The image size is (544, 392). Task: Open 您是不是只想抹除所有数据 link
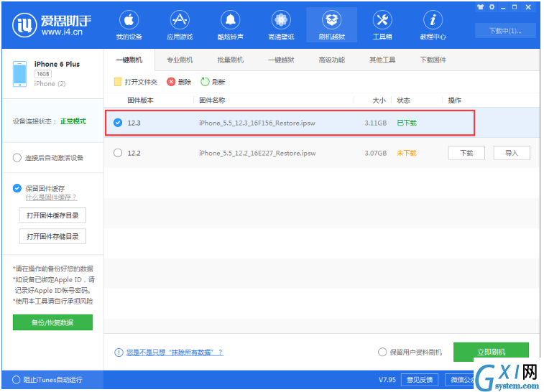coord(175,353)
